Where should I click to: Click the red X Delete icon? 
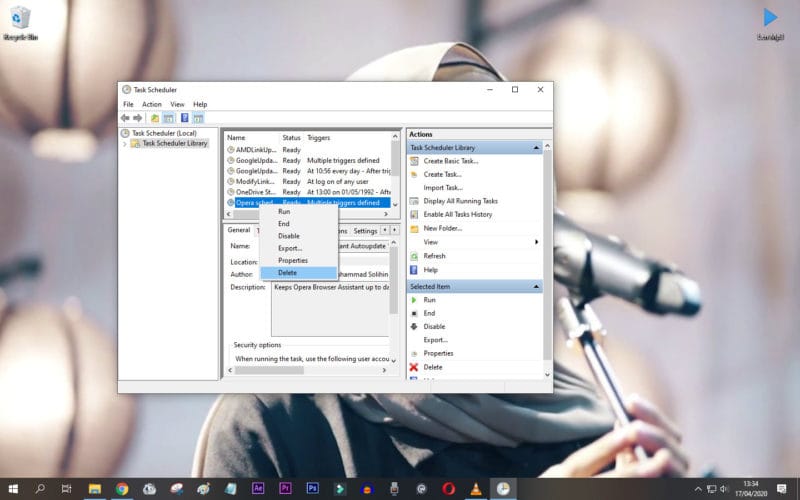tap(414, 367)
